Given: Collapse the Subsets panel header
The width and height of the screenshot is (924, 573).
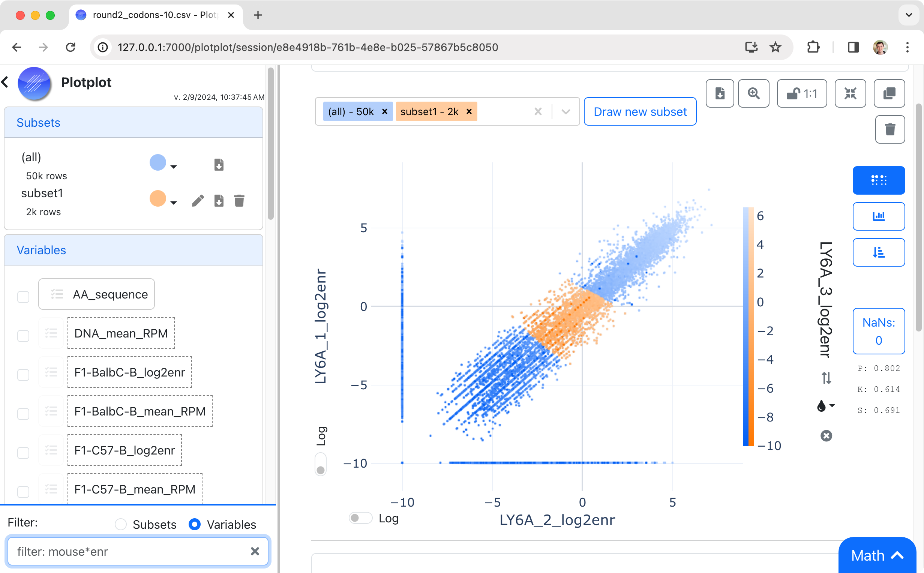Looking at the screenshot, I should point(133,122).
